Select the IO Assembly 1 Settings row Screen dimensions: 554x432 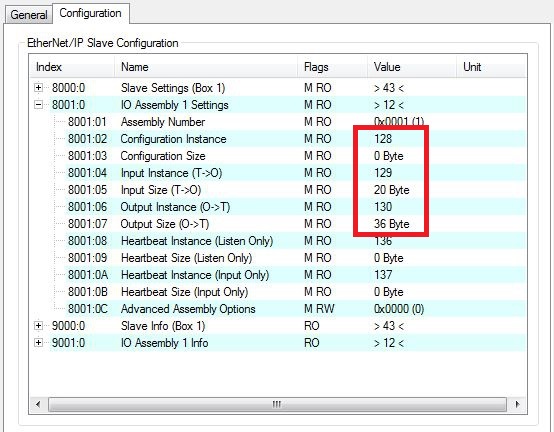tap(278, 105)
